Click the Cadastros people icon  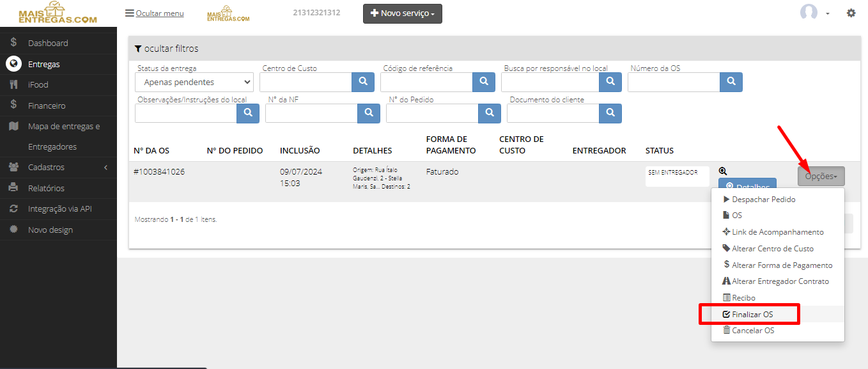[13, 167]
